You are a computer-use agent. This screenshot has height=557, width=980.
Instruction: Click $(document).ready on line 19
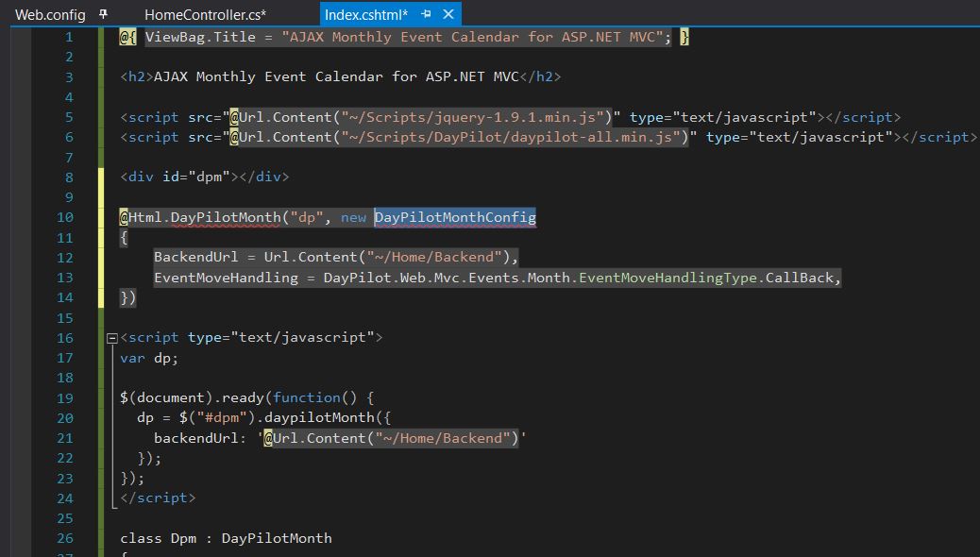pos(192,397)
